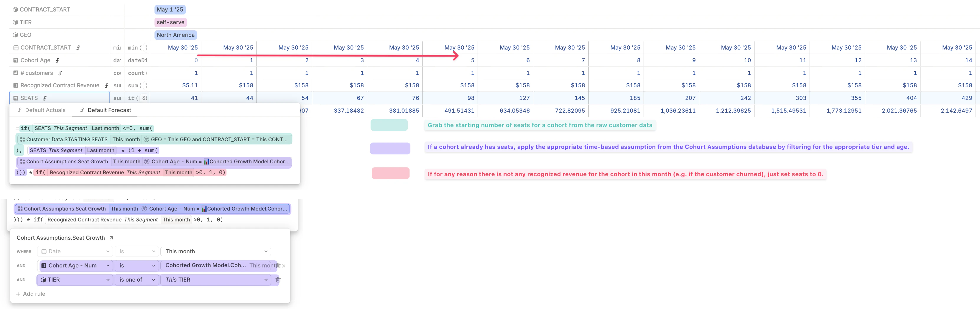
Task: Select the Recognized Contract Revenue row label
Action: coord(60,86)
